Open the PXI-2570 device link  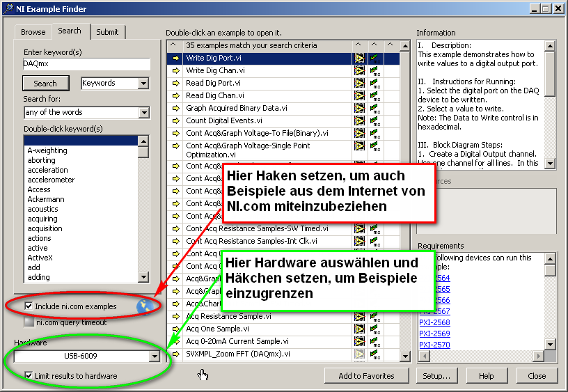click(434, 345)
